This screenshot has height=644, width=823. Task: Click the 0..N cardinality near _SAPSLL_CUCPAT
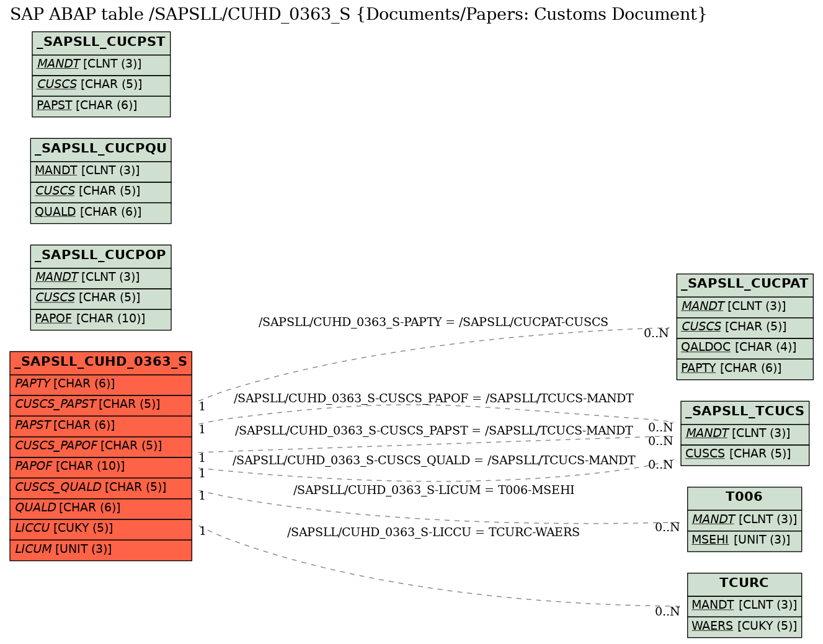(x=656, y=333)
